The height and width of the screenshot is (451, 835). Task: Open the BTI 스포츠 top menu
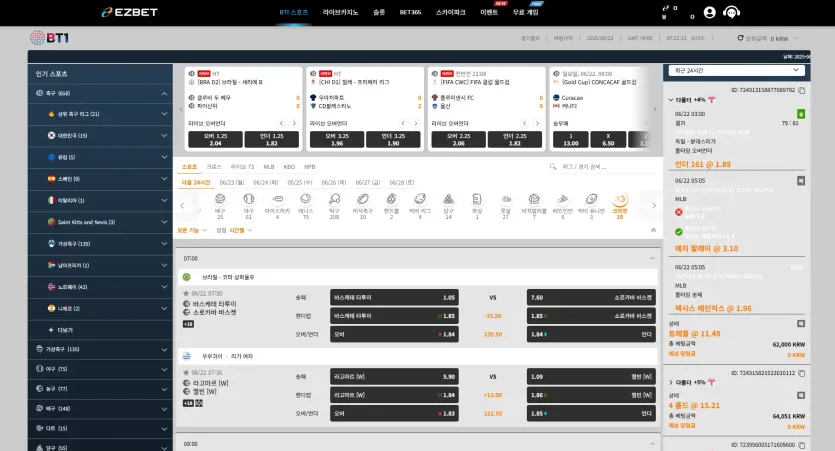coord(293,12)
